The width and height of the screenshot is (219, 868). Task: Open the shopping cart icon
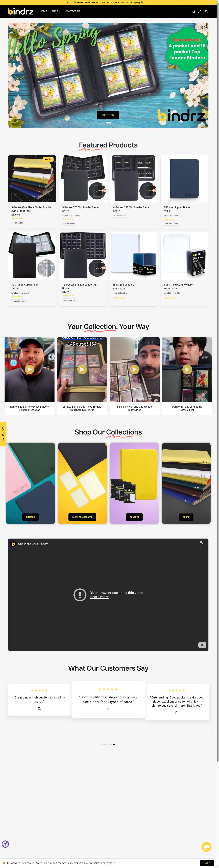point(207,12)
